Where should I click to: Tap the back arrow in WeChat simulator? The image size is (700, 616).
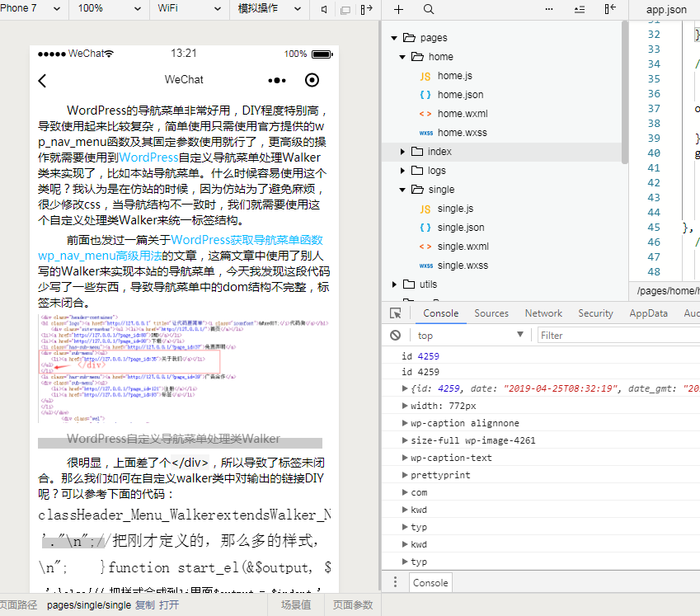(x=42, y=81)
